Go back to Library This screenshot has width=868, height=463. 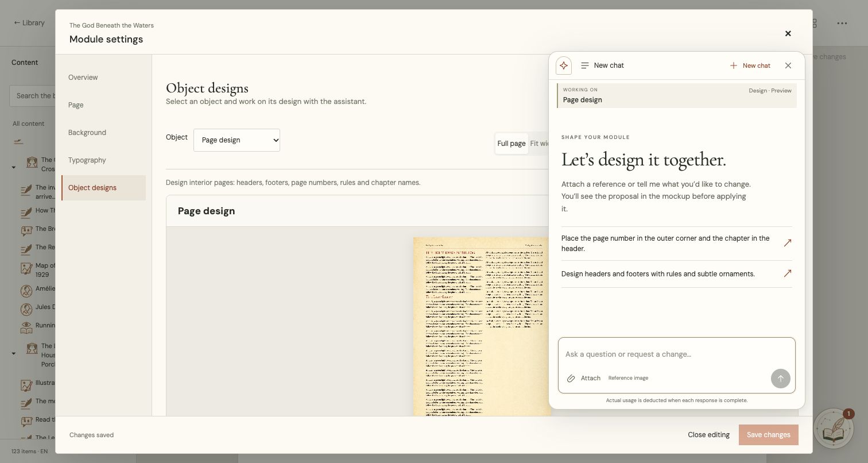click(x=29, y=23)
